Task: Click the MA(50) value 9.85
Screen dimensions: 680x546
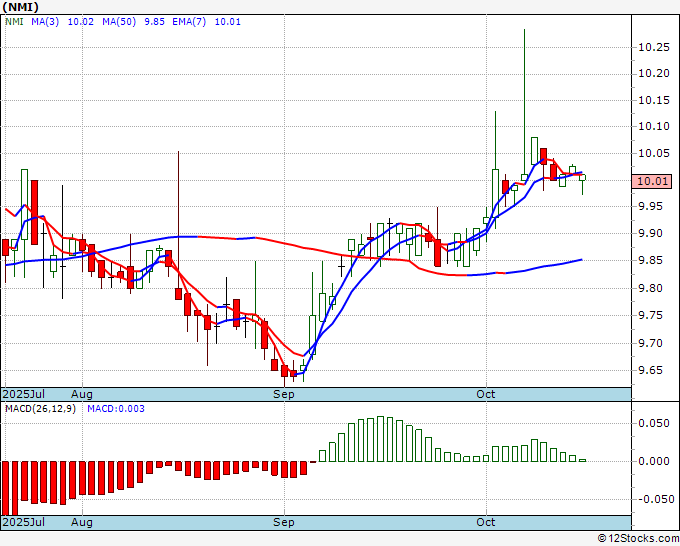Action: pyautogui.click(x=154, y=22)
